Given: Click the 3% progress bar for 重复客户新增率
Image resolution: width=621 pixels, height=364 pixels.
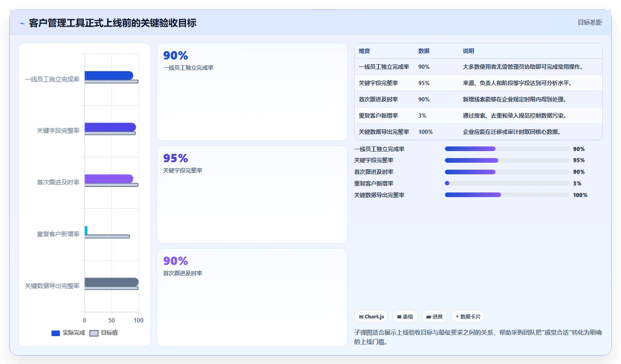Looking at the screenshot, I should tap(507, 184).
